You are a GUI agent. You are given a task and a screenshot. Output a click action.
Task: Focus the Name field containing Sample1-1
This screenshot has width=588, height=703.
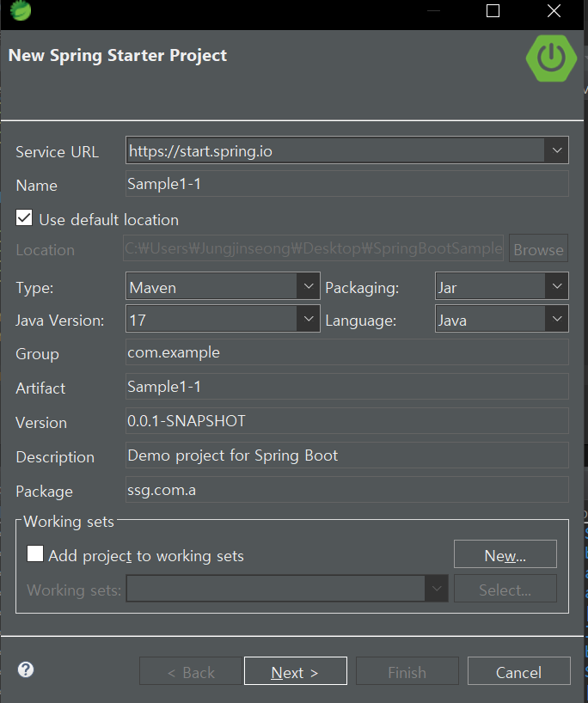(x=347, y=183)
